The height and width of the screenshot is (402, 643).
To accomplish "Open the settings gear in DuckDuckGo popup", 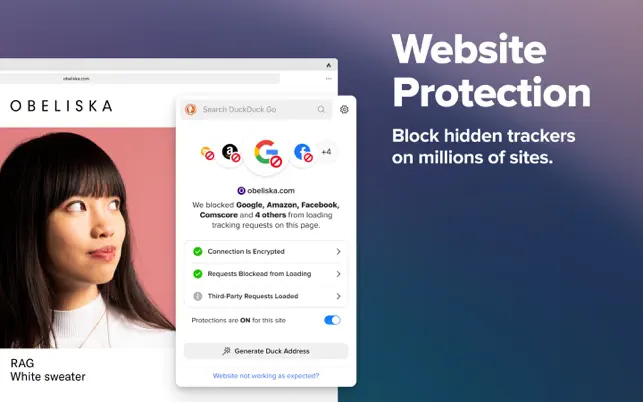I will [x=344, y=110].
